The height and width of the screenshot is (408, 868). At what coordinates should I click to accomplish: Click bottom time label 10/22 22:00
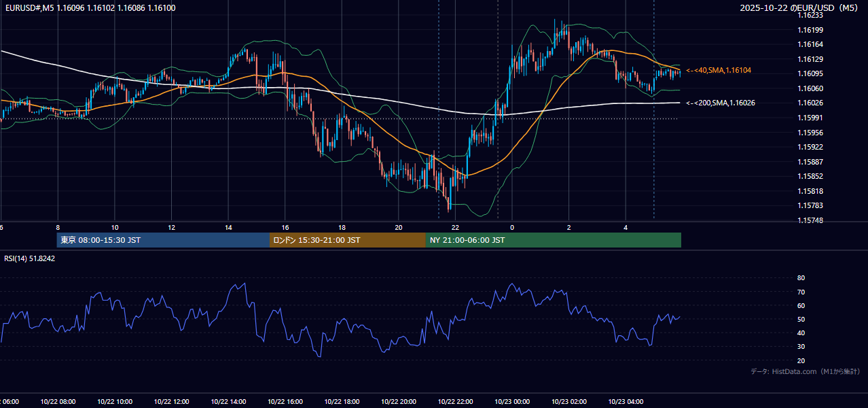point(455,402)
